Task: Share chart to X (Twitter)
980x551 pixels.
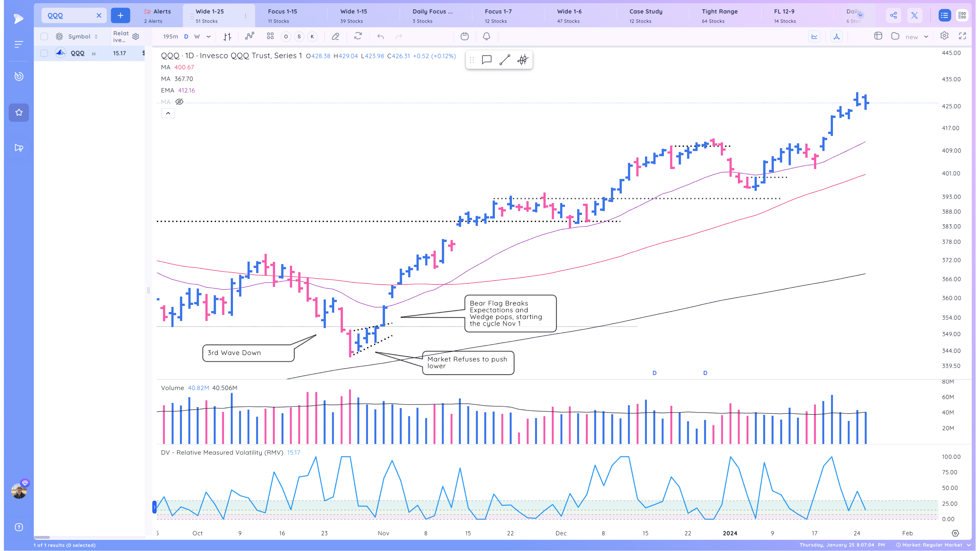Action: pos(915,16)
